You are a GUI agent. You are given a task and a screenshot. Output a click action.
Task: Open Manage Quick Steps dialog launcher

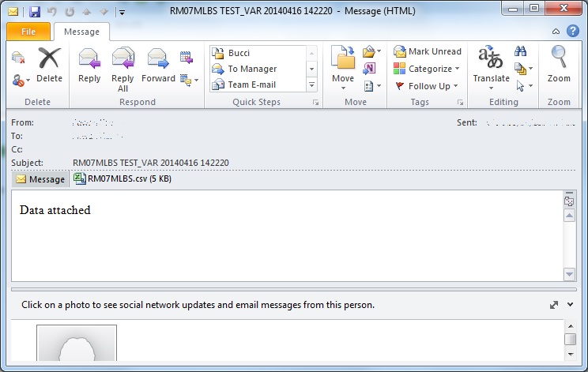click(316, 102)
